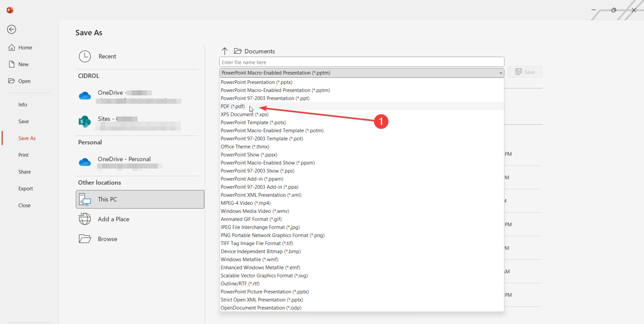Select Save in the left sidebar
The image size is (644, 324).
(x=23, y=121)
